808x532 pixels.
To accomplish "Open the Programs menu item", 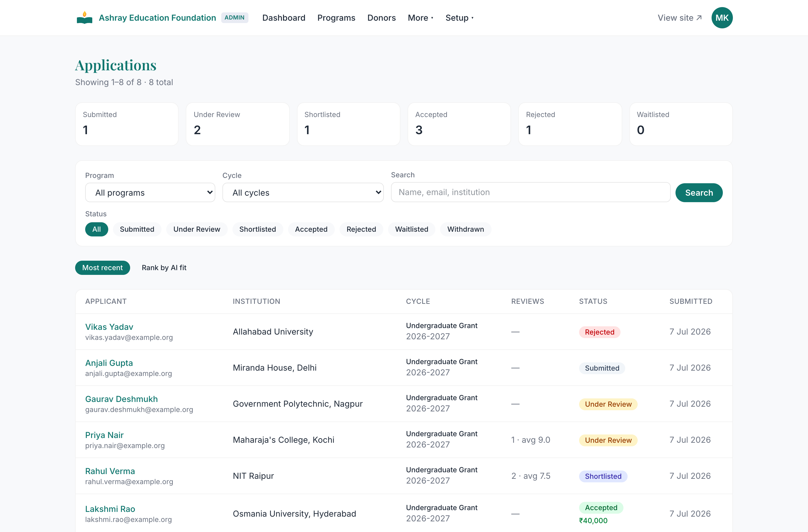I will [x=336, y=18].
